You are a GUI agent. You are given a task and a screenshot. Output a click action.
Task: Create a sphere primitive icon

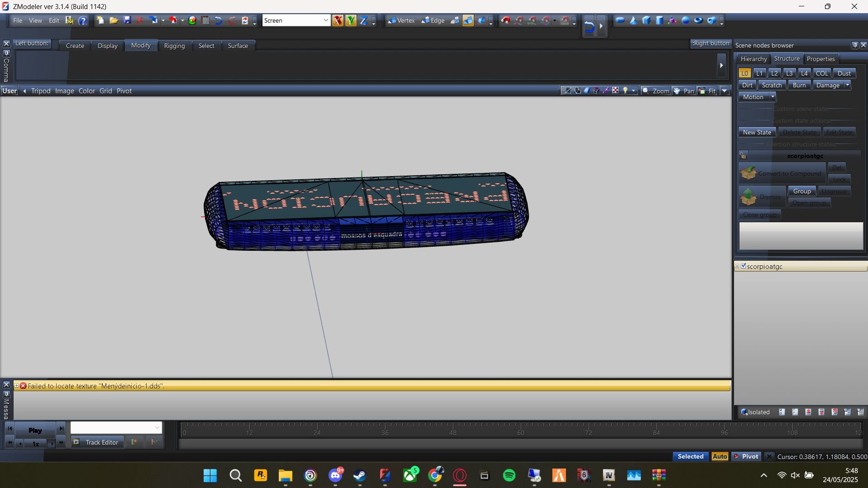pos(686,20)
